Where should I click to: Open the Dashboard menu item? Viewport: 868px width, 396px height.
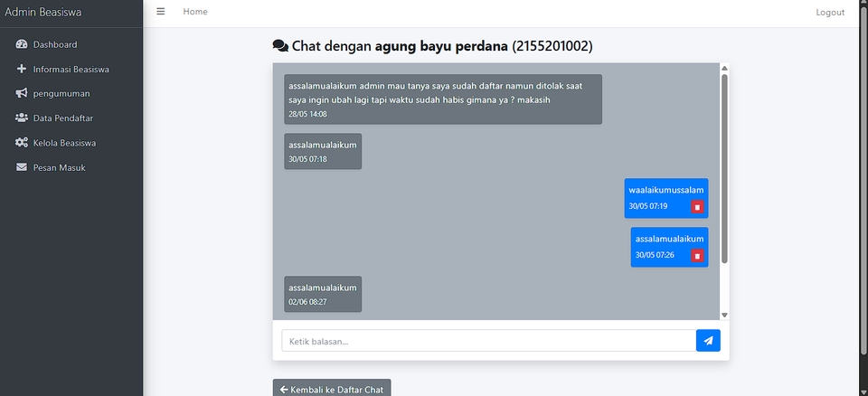55,44
